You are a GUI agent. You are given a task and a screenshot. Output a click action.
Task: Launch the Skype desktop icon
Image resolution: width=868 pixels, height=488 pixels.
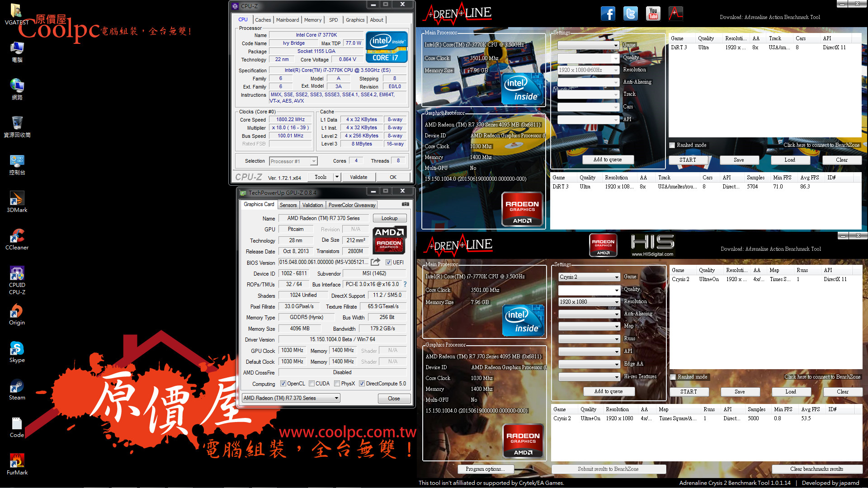pos(17,352)
